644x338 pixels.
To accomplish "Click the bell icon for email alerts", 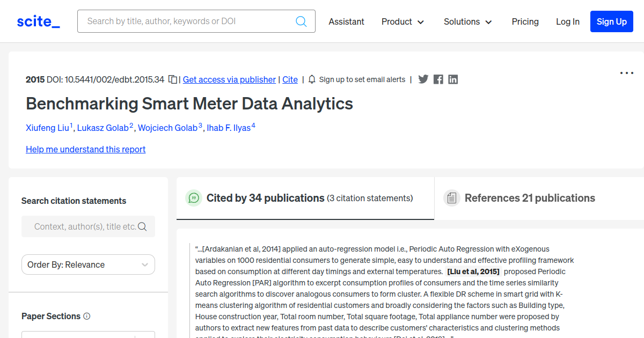I will [312, 79].
